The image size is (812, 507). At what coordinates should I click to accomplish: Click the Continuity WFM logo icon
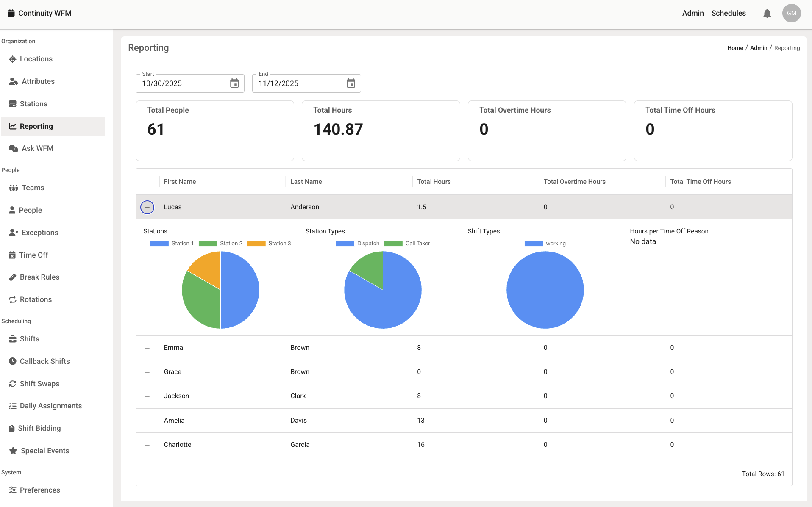(11, 13)
